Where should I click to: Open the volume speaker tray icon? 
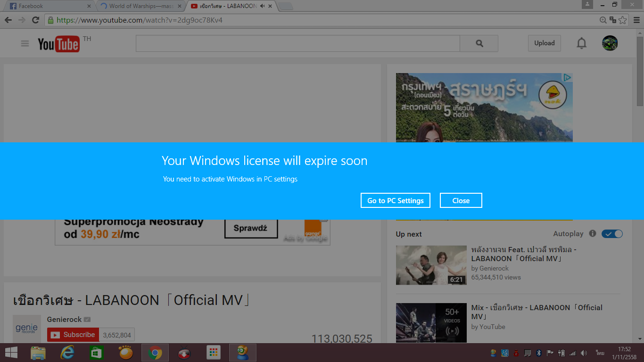coord(584,353)
